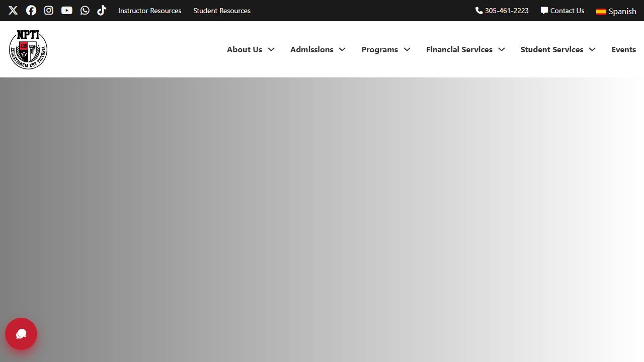Screen dimensions: 644x362
Task: Click the NPTI logo to go home
Action: [28, 49]
